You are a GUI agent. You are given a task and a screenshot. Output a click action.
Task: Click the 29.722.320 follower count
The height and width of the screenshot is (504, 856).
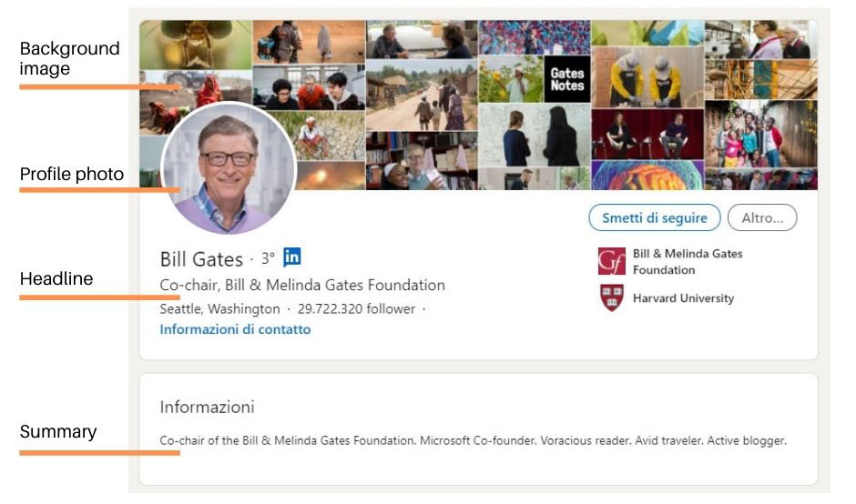tap(356, 309)
